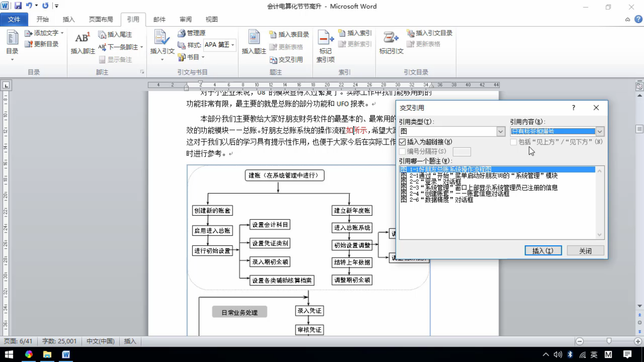Expand the Reference content (引用内容) dropdown

coord(600,131)
